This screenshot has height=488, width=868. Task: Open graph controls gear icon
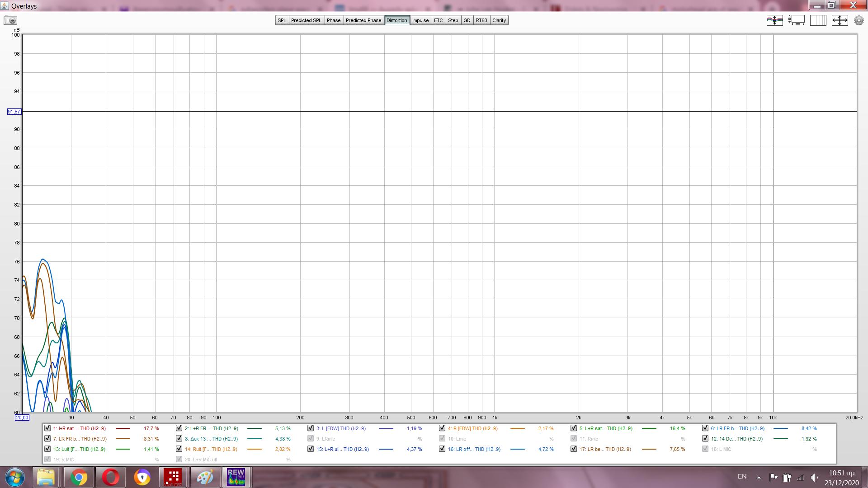(x=859, y=20)
